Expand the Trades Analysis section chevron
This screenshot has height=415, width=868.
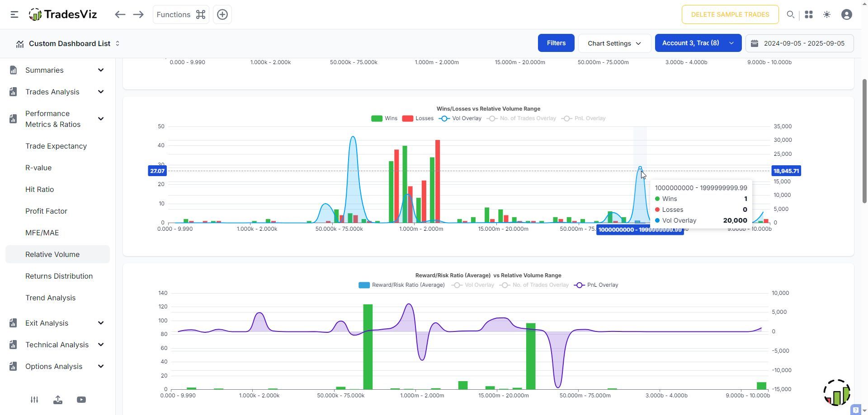click(101, 92)
